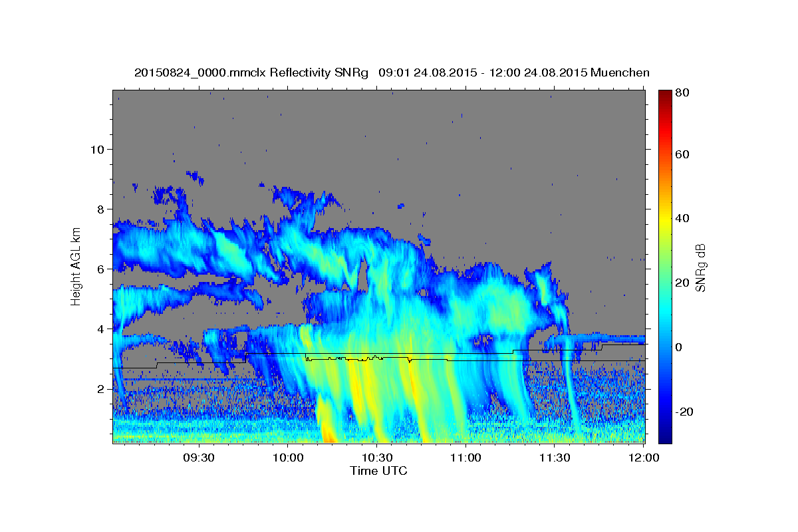Image resolution: width=798 pixels, height=532 pixels.
Task: Click the 11:00 time tick label
Action: (465, 458)
